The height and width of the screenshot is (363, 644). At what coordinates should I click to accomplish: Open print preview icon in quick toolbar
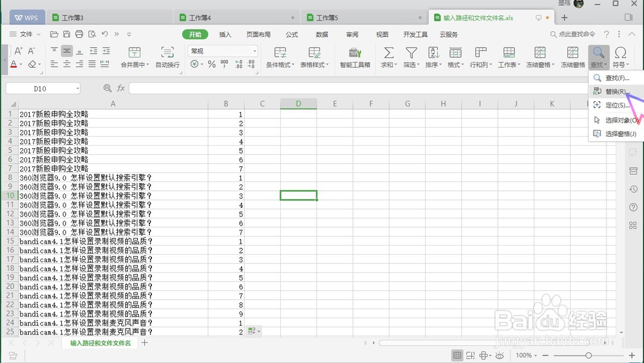[92, 34]
